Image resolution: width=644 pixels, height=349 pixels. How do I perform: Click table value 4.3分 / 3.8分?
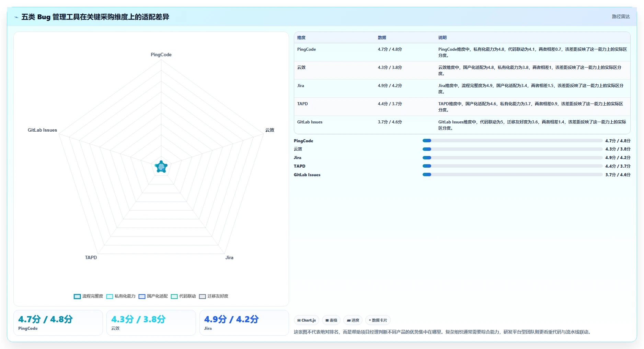(x=390, y=68)
